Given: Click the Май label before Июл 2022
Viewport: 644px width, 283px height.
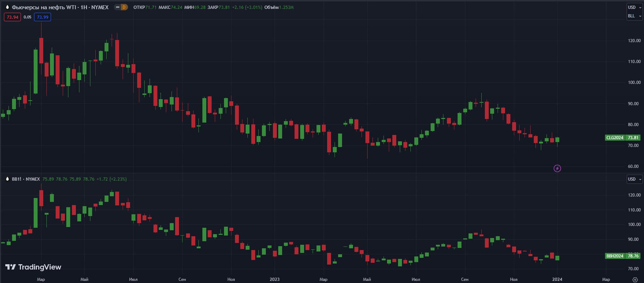Looking at the screenshot, I should coord(84,279).
